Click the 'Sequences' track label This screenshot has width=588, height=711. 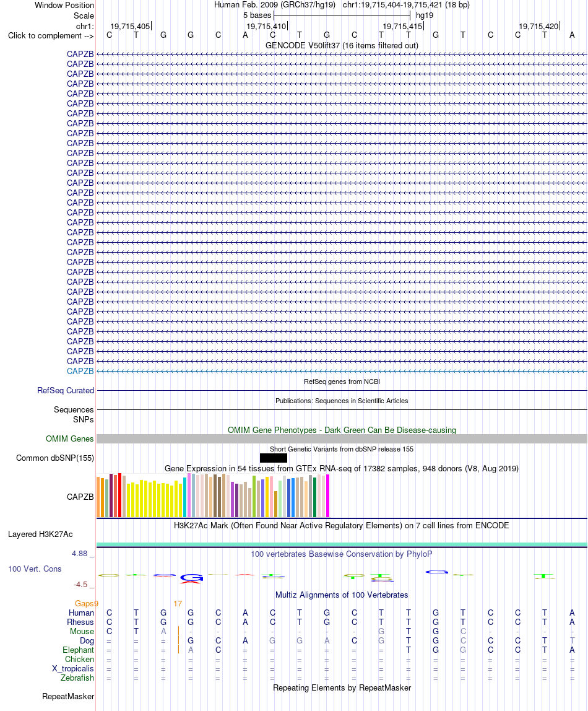tap(74, 409)
